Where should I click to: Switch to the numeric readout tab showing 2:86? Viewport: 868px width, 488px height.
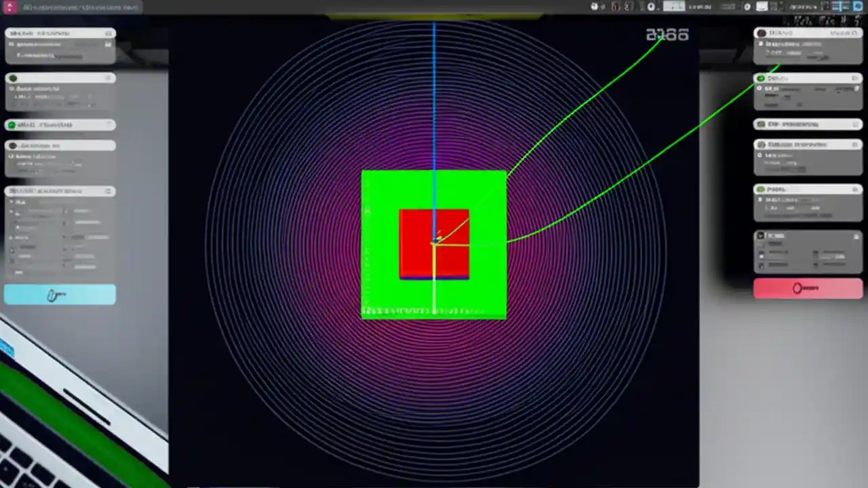tap(667, 35)
